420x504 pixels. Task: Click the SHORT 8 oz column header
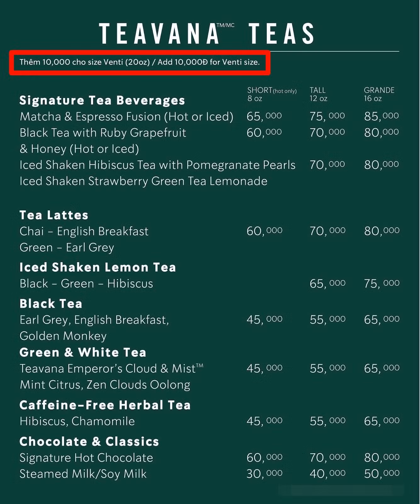pyautogui.click(x=271, y=94)
